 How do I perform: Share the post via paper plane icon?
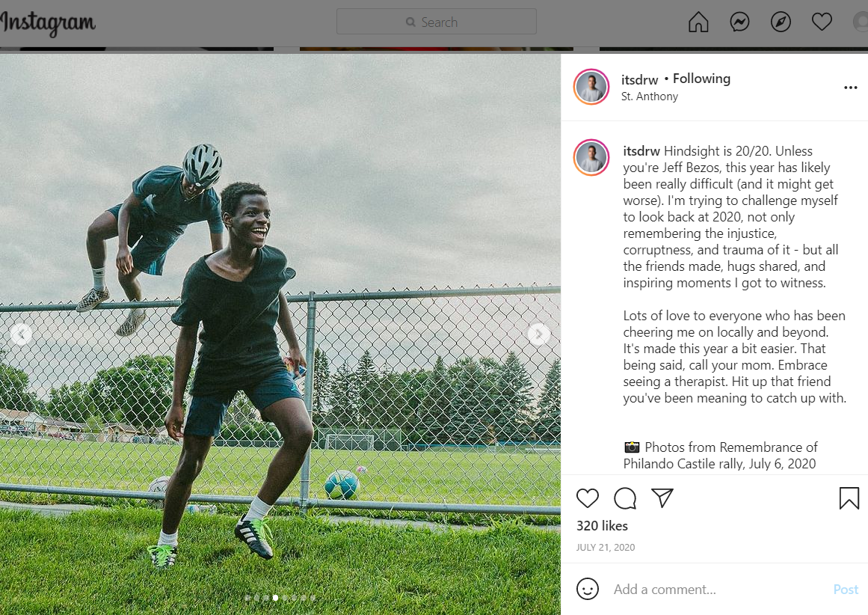pyautogui.click(x=662, y=498)
